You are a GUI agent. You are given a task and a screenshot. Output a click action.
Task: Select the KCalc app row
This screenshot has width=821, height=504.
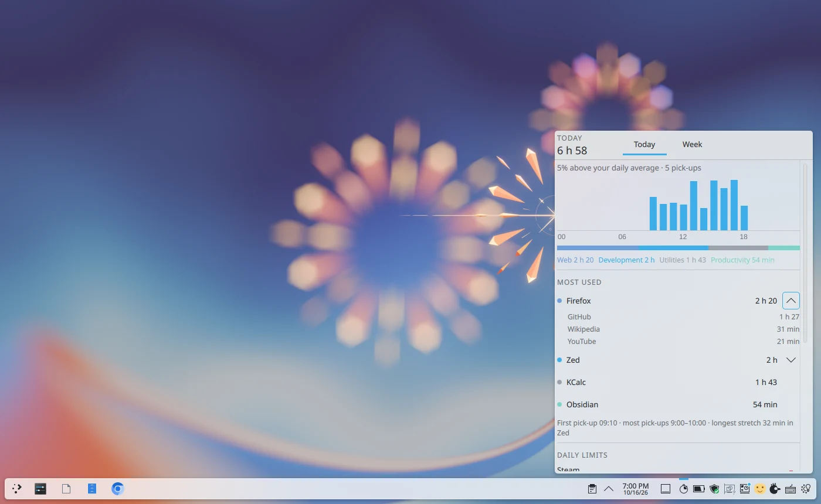(678, 382)
